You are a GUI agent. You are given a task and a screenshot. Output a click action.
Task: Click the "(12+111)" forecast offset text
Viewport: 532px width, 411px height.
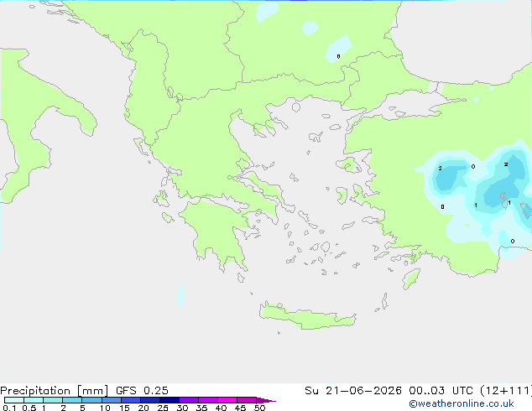pyautogui.click(x=506, y=391)
